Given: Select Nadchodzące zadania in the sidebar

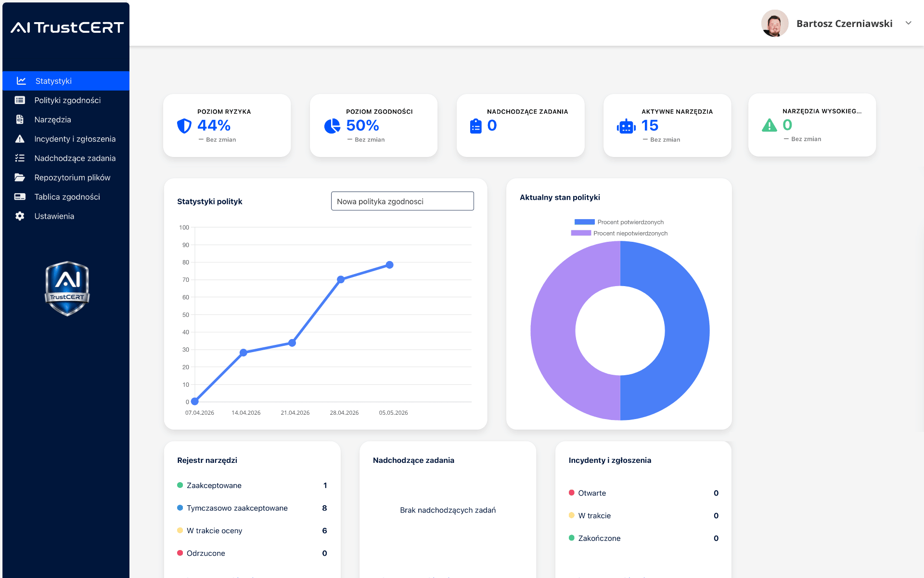Looking at the screenshot, I should (x=66, y=158).
